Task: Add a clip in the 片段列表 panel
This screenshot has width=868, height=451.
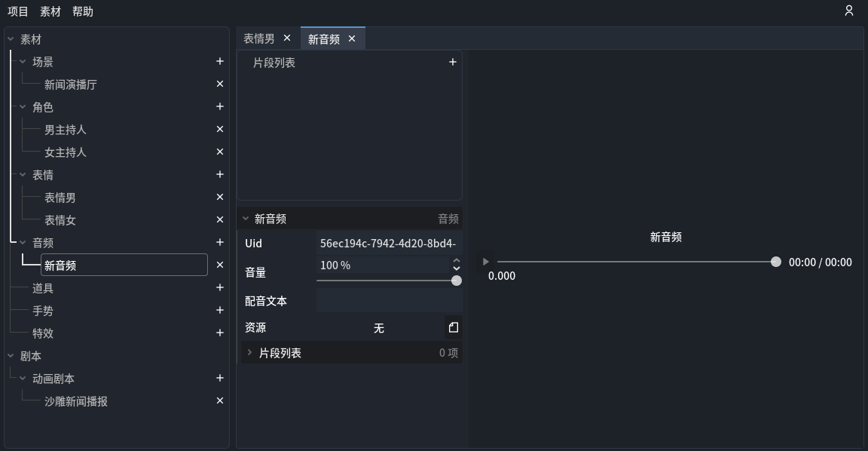Action: (452, 62)
